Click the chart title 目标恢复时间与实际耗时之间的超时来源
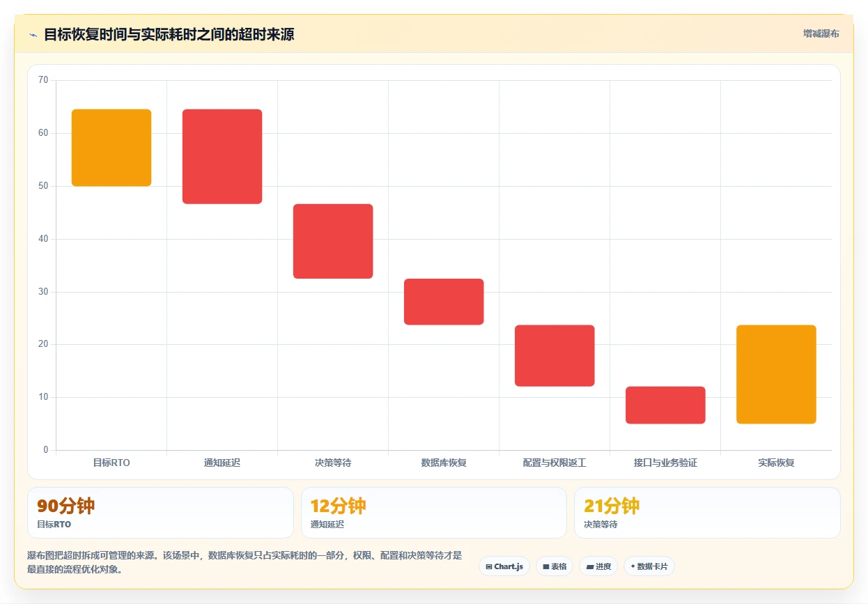868x604 pixels. point(169,34)
